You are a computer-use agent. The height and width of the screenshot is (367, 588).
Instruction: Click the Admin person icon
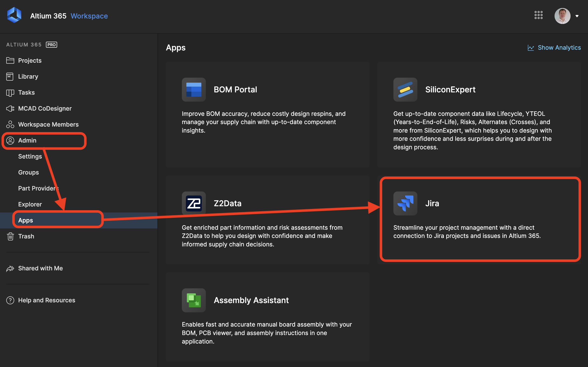click(10, 141)
